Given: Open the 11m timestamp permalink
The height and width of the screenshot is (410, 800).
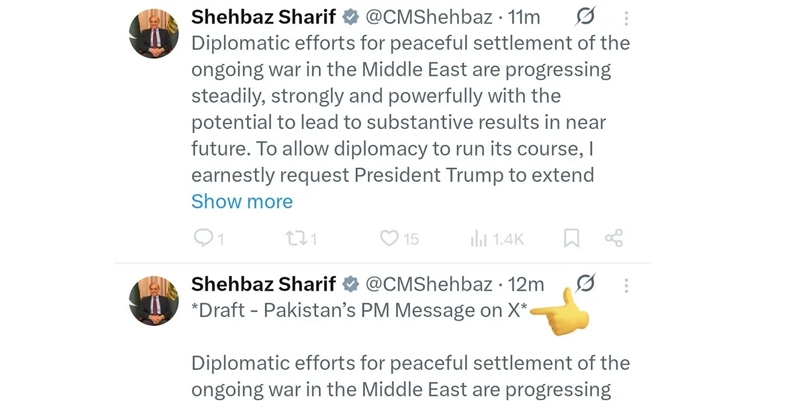Looking at the screenshot, I should [526, 17].
